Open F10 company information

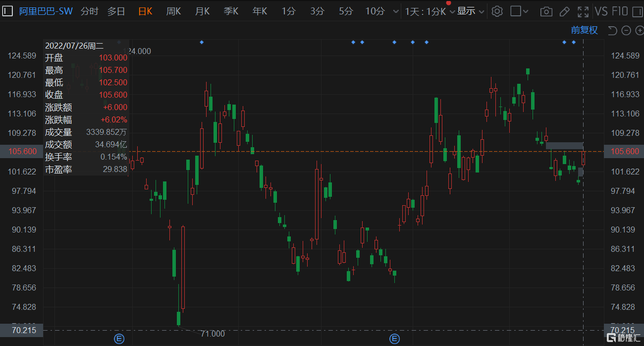click(620, 11)
